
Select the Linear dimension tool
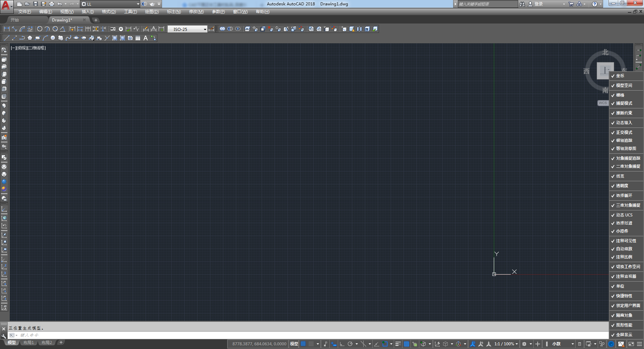[6, 29]
